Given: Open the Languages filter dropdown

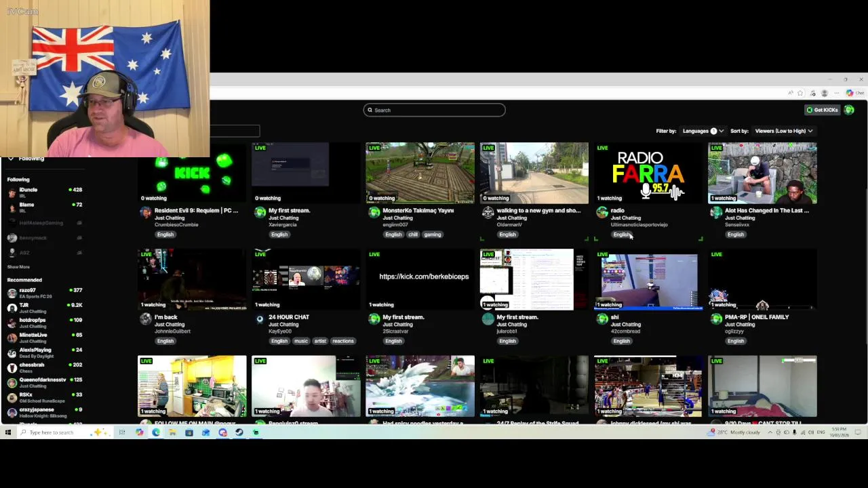Looking at the screenshot, I should coord(703,131).
